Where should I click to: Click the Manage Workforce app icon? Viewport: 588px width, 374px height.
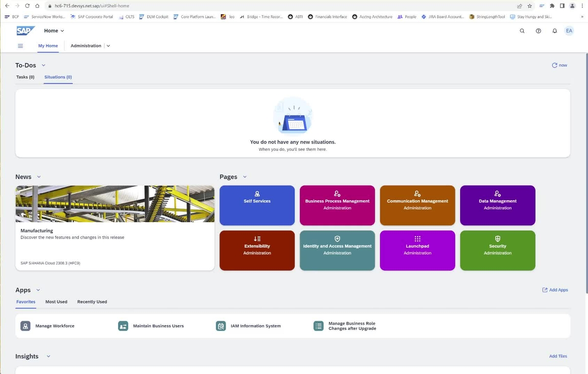coord(25,326)
